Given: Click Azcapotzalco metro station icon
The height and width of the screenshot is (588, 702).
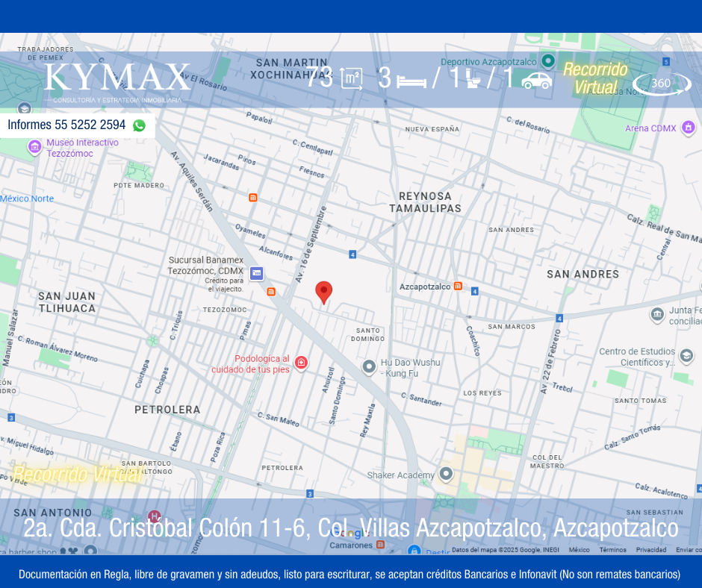Looking at the screenshot, I should [458, 286].
